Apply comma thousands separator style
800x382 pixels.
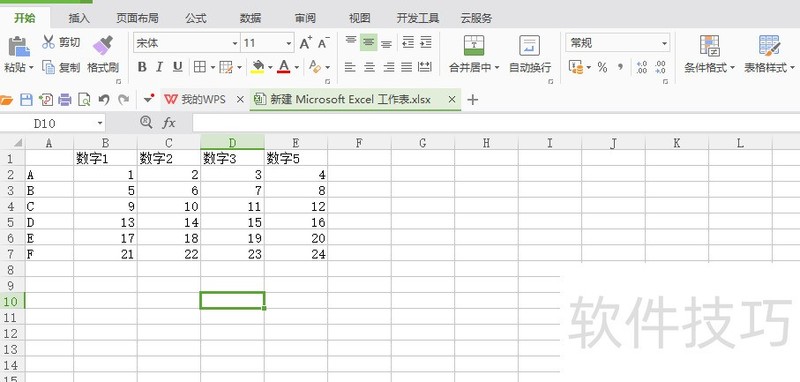coord(620,67)
